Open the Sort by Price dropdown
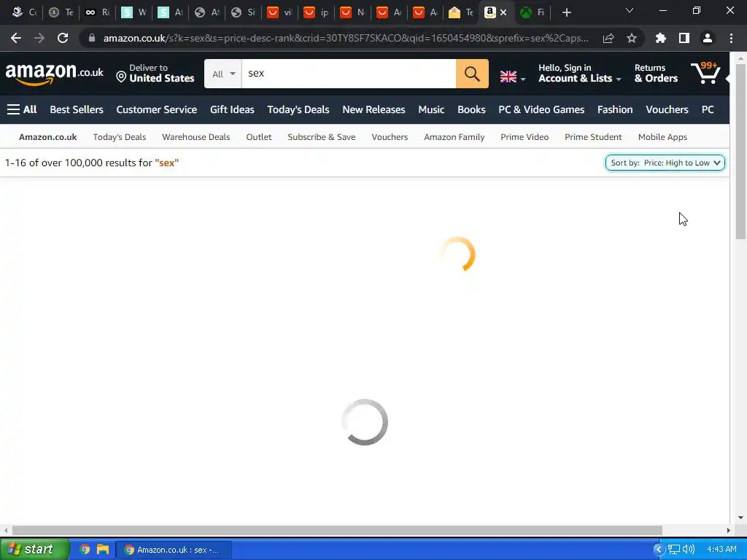 (665, 163)
